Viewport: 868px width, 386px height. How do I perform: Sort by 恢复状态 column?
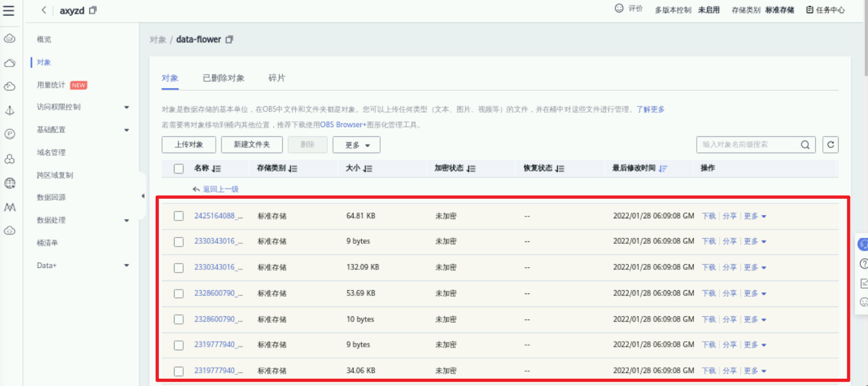click(x=560, y=168)
